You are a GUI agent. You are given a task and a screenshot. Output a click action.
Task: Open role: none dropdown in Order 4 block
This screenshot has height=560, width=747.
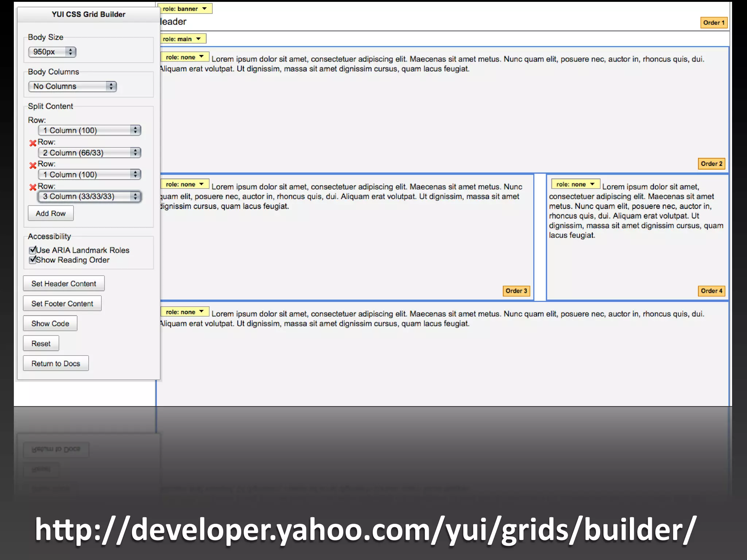[576, 184]
